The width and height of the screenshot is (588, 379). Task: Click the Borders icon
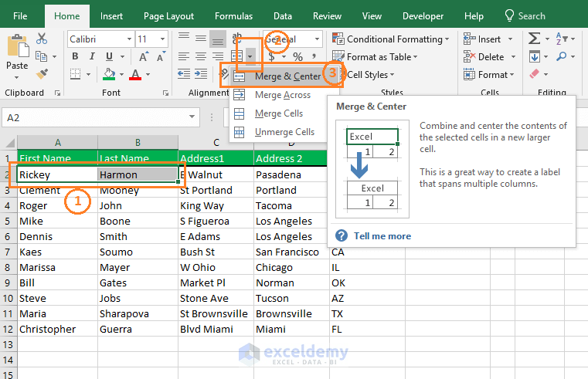coord(76,74)
